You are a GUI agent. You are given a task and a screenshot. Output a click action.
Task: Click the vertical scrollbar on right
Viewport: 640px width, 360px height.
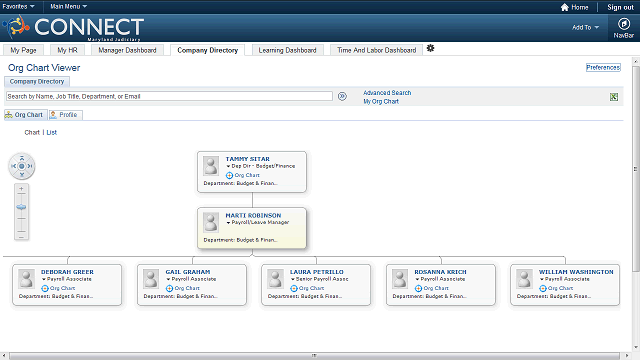tap(636, 169)
